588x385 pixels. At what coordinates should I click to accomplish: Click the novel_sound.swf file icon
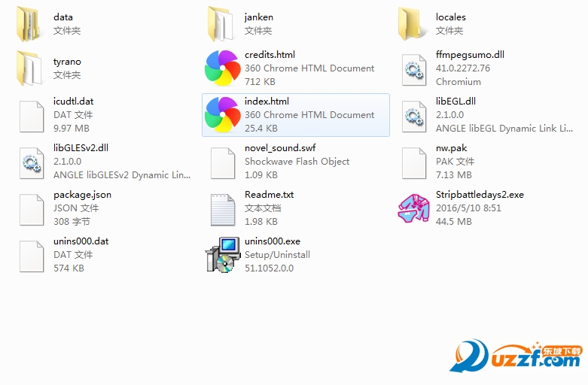(222, 162)
